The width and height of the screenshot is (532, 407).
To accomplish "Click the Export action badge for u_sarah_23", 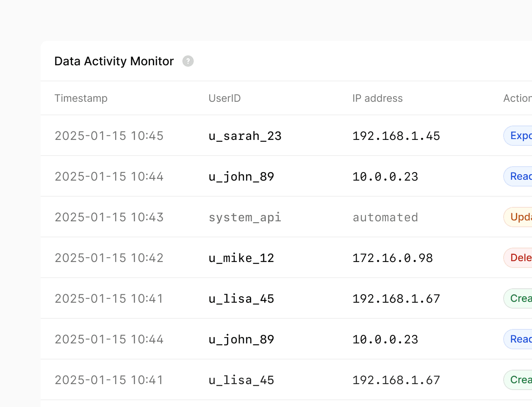I will pyautogui.click(x=518, y=136).
